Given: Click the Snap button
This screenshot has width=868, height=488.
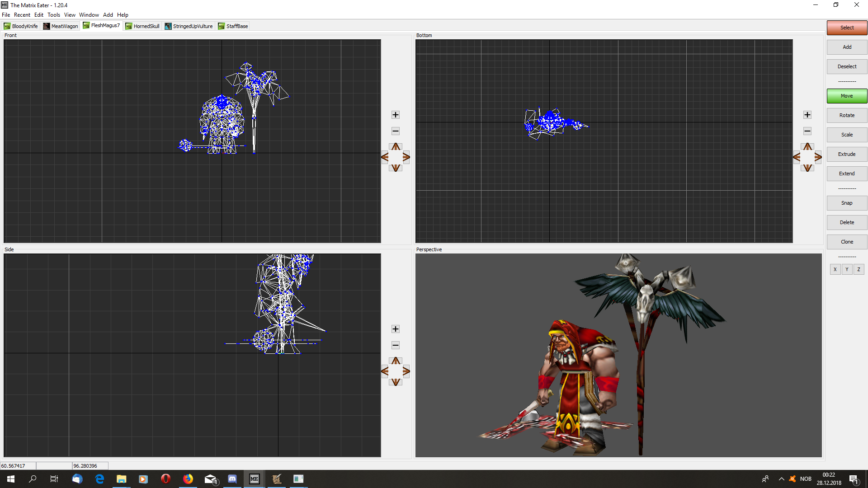Looking at the screenshot, I should click(847, 203).
